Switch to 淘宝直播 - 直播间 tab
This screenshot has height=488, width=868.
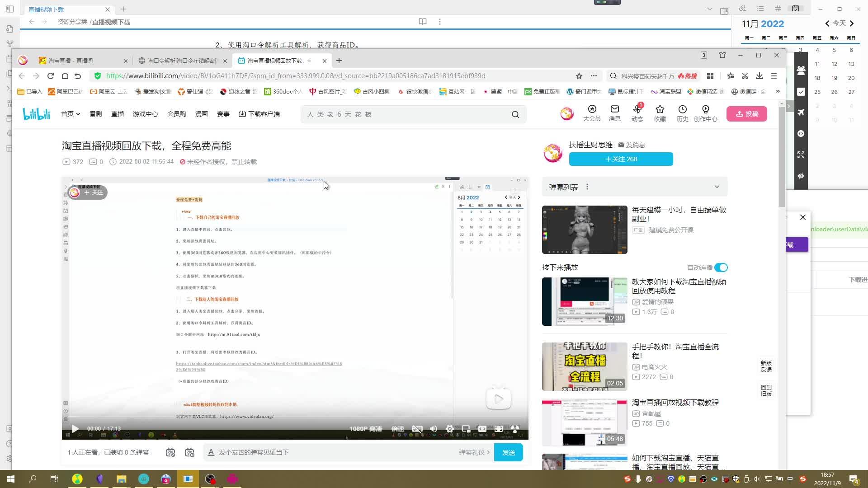click(x=83, y=61)
